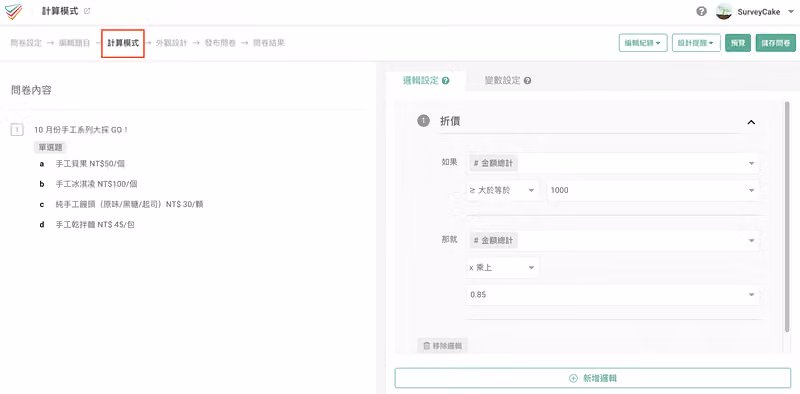Image resolution: width=800 pixels, height=394 pixels.
Task: Click help icon next to 變數設定
Action: 528,81
